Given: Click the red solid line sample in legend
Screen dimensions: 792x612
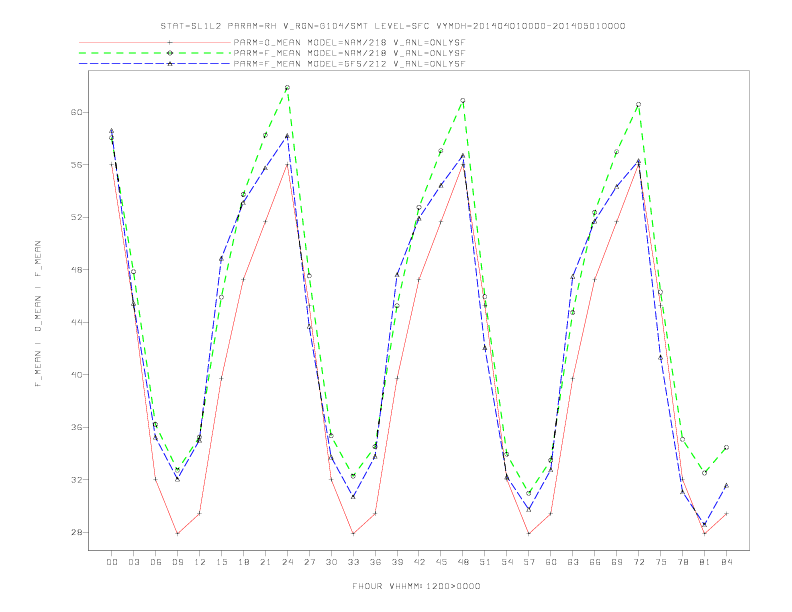Looking at the screenshot, I should tap(155, 42).
